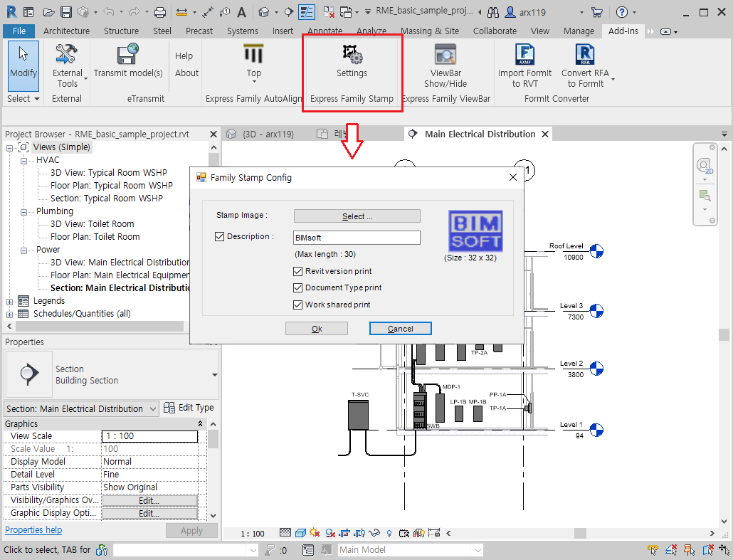Click the Express Family AutoAlign Top icon
The width and height of the screenshot is (733, 560).
[253, 56]
